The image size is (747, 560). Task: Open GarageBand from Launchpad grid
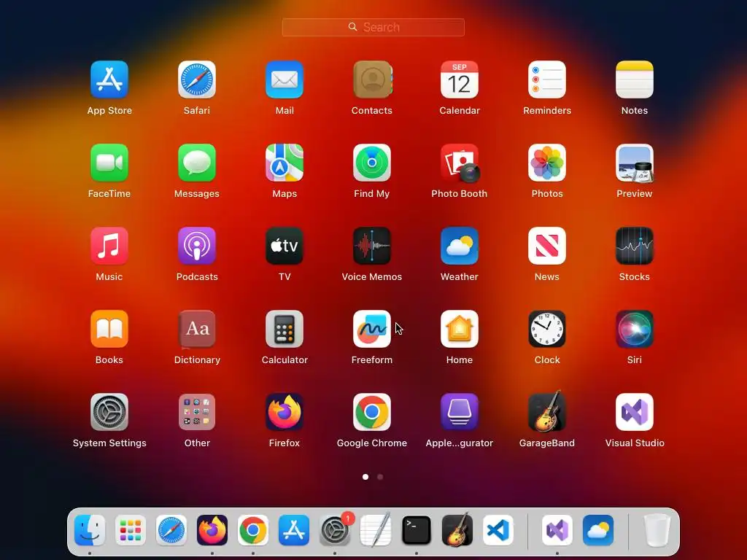point(547,411)
